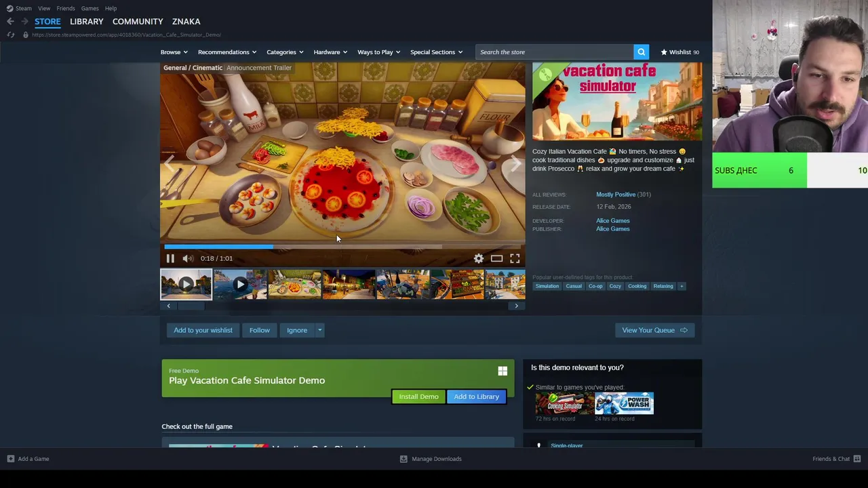The image size is (868, 488).
Task: Click the store page URL in address bar
Action: coord(126,35)
